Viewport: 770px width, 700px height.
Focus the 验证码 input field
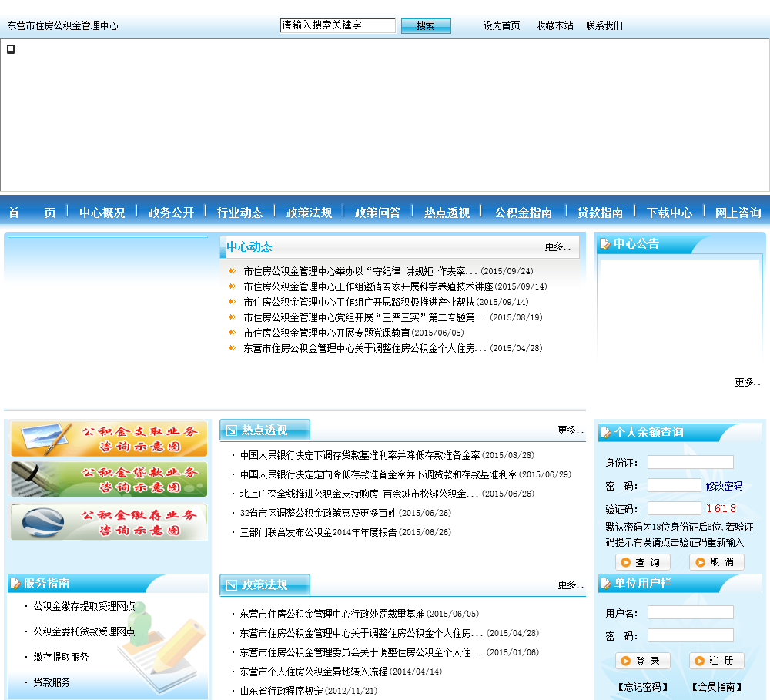[675, 508]
